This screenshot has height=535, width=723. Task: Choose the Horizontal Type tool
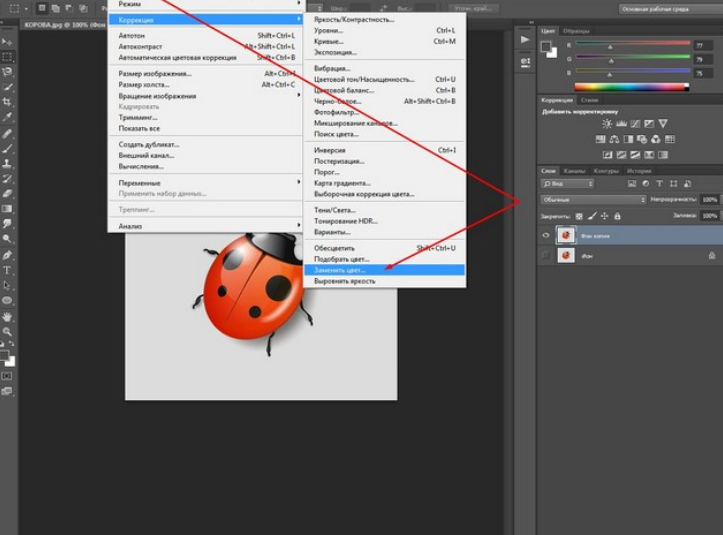click(8, 270)
